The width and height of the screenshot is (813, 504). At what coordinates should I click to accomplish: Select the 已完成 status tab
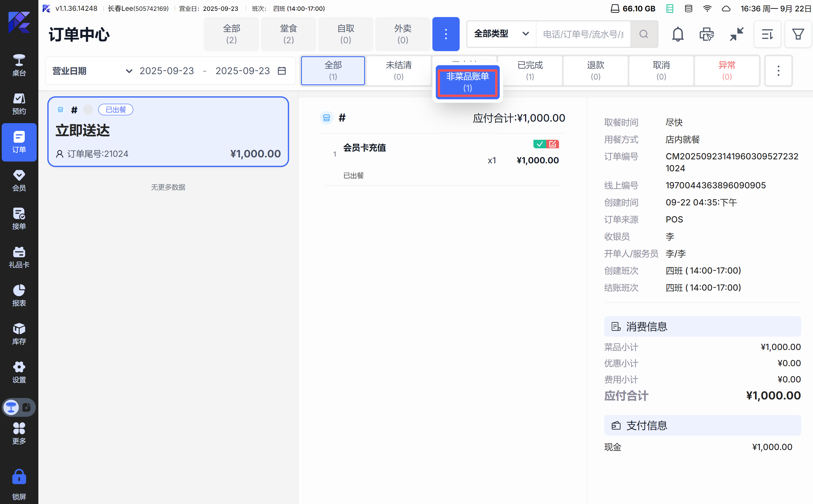(530, 71)
